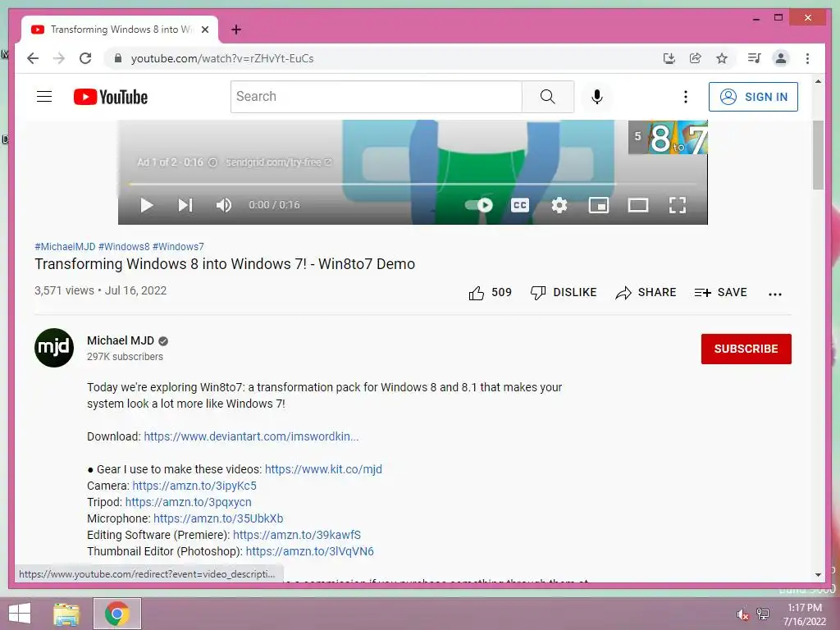Open File Explorer from taskbar

click(x=66, y=614)
